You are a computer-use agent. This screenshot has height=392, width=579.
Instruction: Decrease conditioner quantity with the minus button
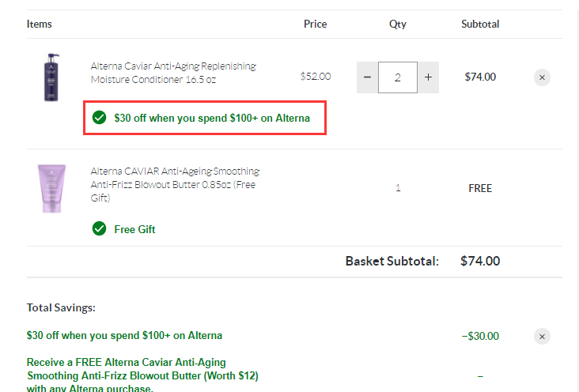coord(367,77)
